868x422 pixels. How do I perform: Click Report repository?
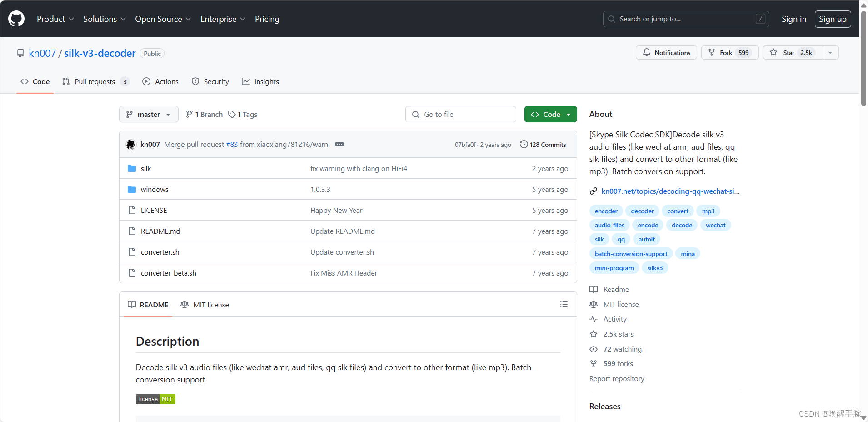pos(617,378)
